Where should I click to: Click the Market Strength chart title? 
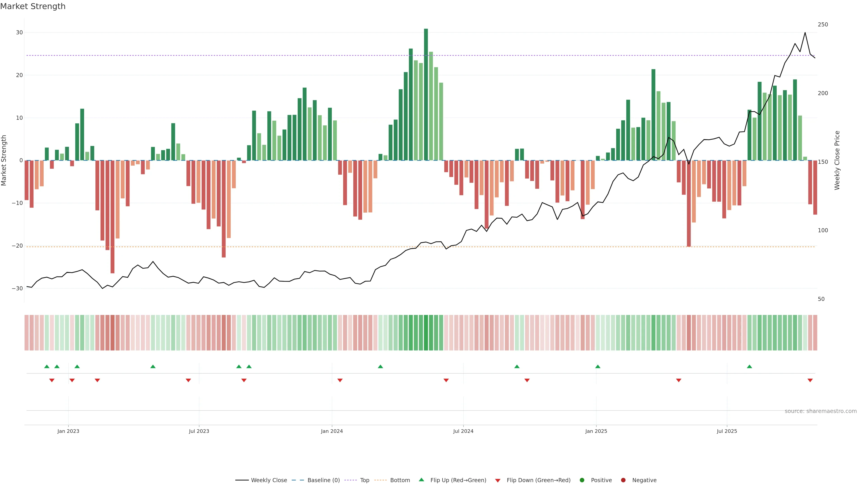coord(33,6)
